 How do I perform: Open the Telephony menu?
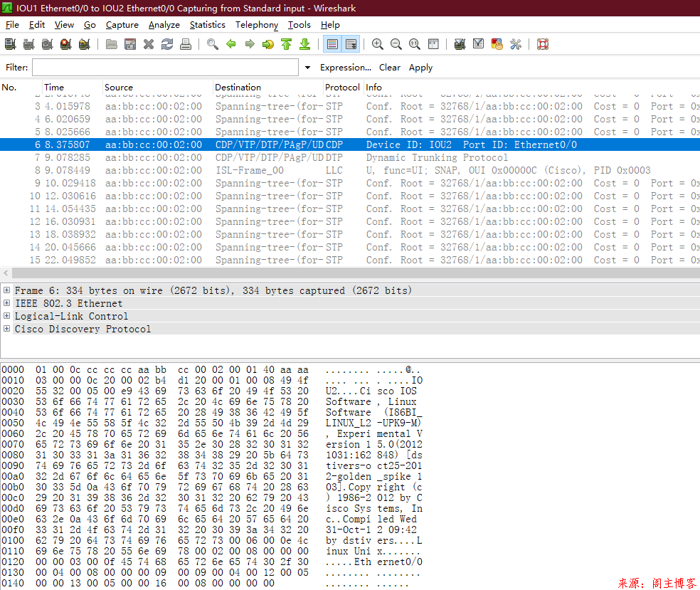257,25
